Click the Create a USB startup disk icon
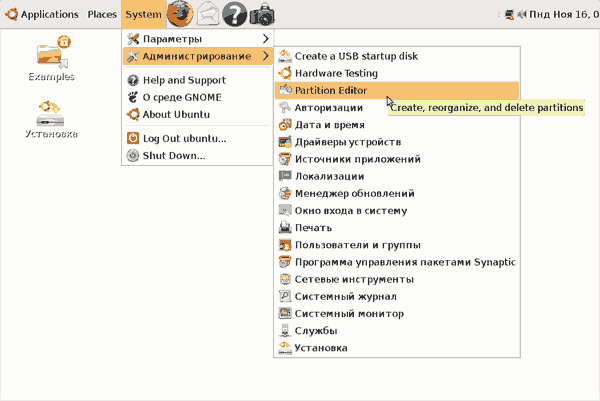This screenshot has height=401, width=600. (285, 56)
